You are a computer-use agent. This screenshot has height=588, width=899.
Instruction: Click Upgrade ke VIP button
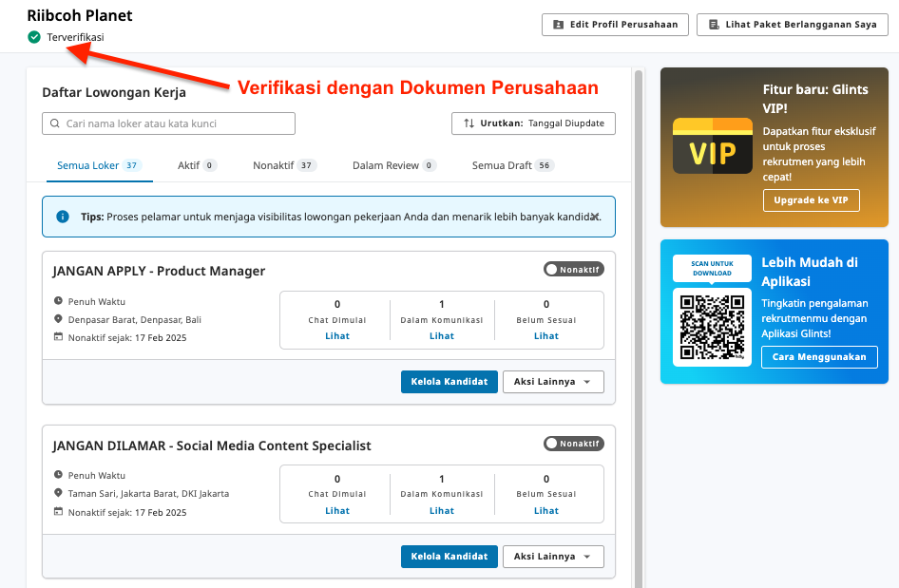(811, 200)
